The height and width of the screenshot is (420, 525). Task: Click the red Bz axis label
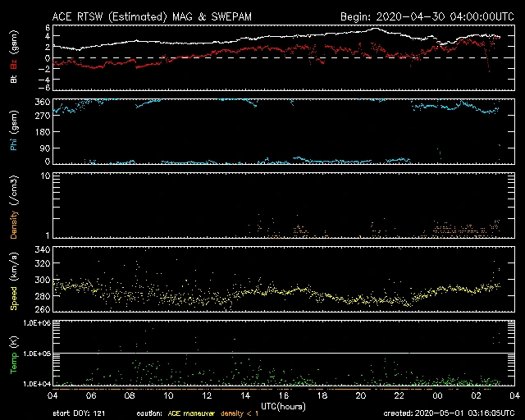tap(13, 65)
